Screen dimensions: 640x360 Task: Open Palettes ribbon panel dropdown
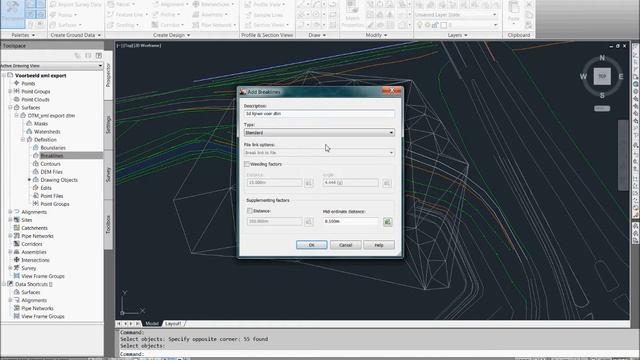click(23, 35)
